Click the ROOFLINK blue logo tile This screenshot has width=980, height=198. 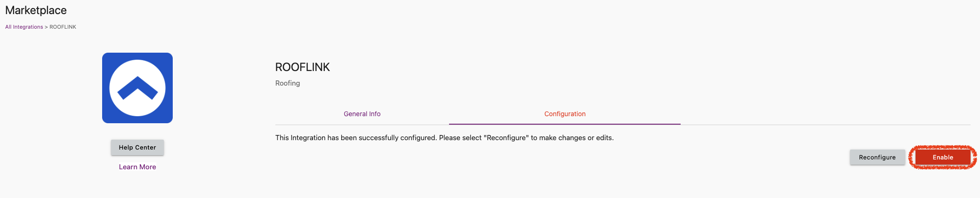pos(137,88)
